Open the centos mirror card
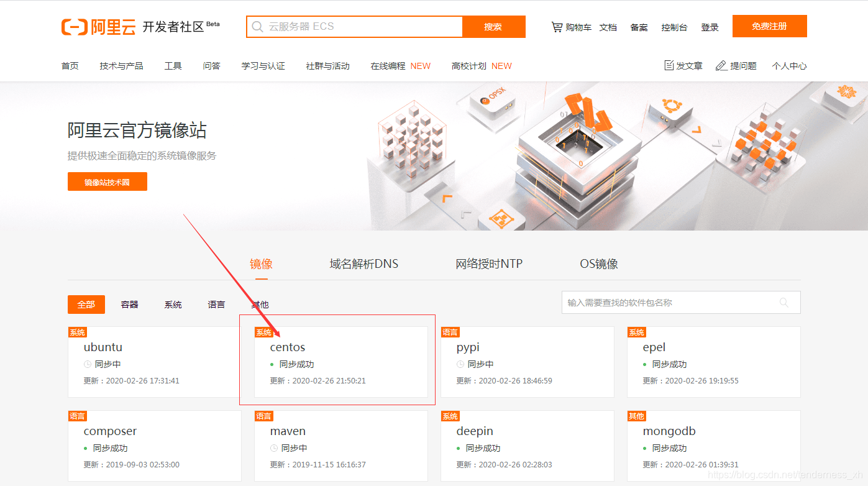 tap(341, 362)
